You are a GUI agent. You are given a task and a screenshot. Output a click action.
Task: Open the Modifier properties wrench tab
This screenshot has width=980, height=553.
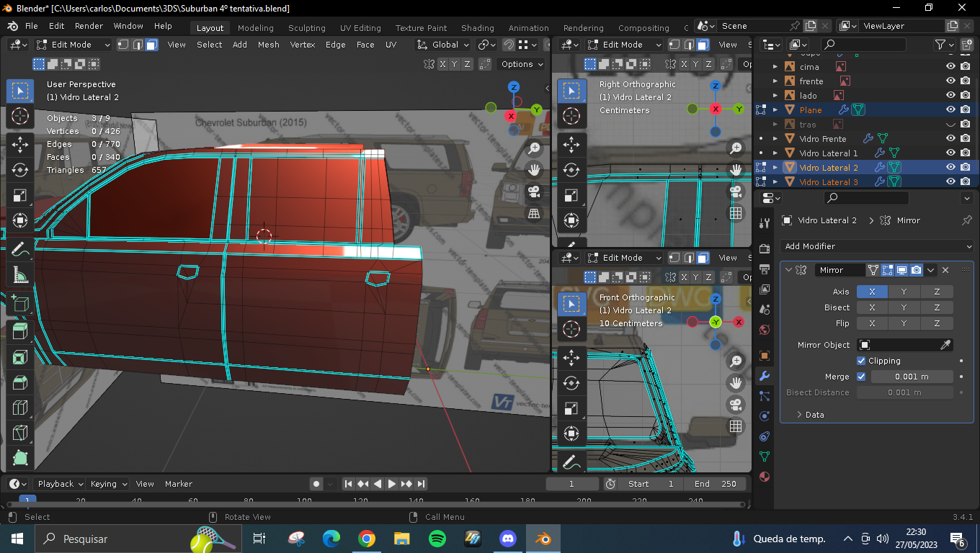click(x=765, y=376)
